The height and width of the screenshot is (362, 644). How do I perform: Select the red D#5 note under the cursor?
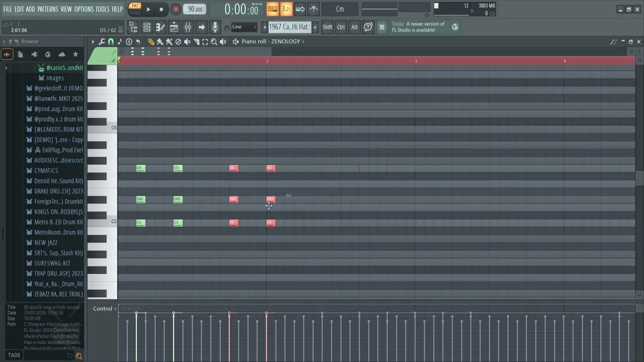click(271, 200)
